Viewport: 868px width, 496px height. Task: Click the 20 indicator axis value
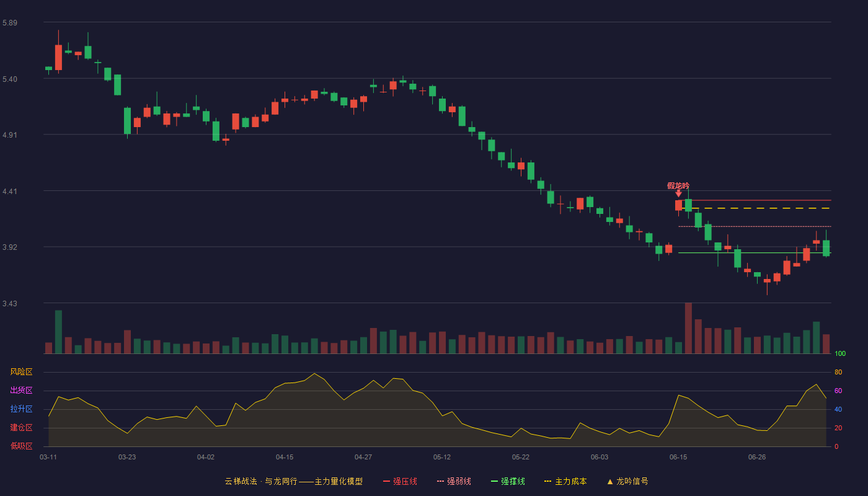point(838,428)
